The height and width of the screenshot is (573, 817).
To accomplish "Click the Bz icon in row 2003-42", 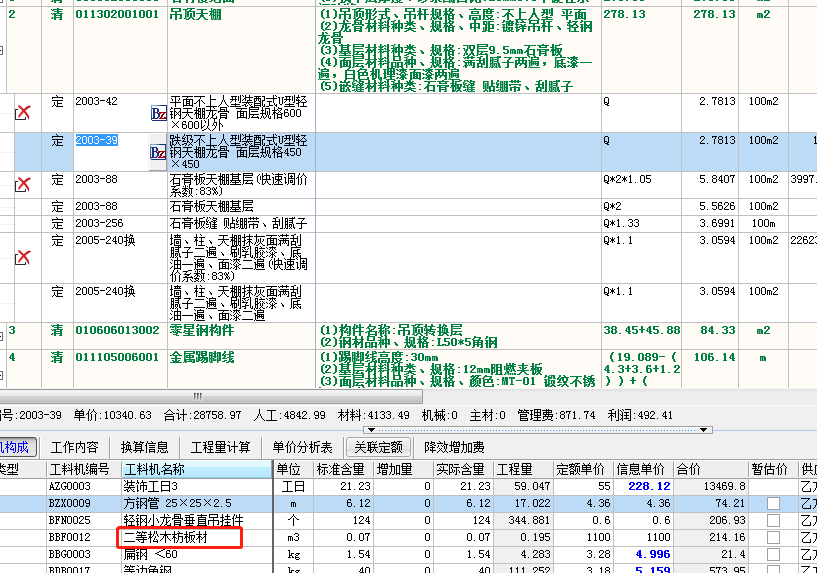I will tap(158, 113).
